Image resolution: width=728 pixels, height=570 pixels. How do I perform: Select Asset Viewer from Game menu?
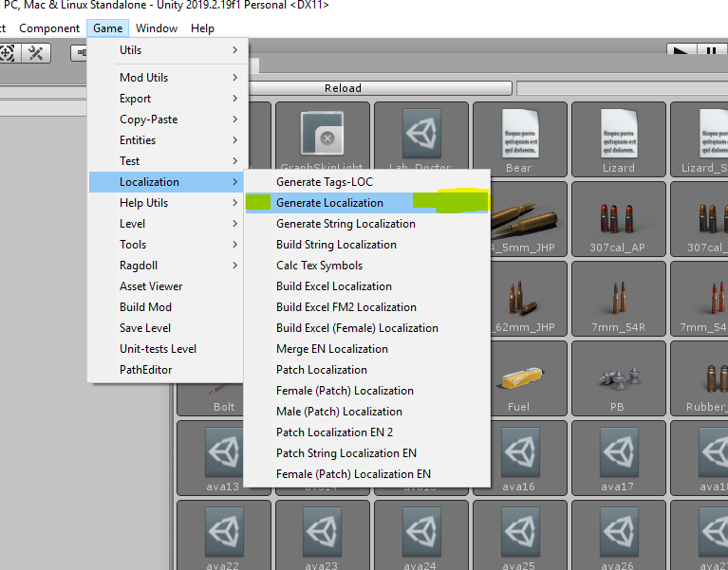pyautogui.click(x=166, y=286)
